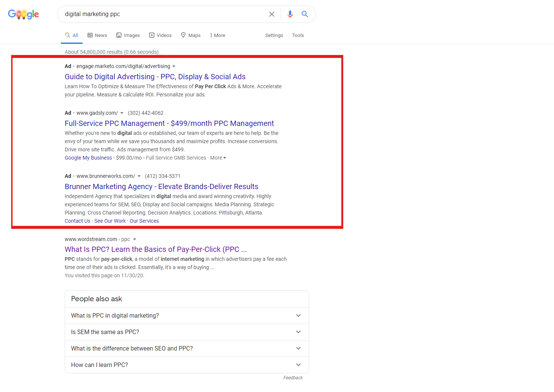
Task: Open search Settings
Action: pos(274,35)
